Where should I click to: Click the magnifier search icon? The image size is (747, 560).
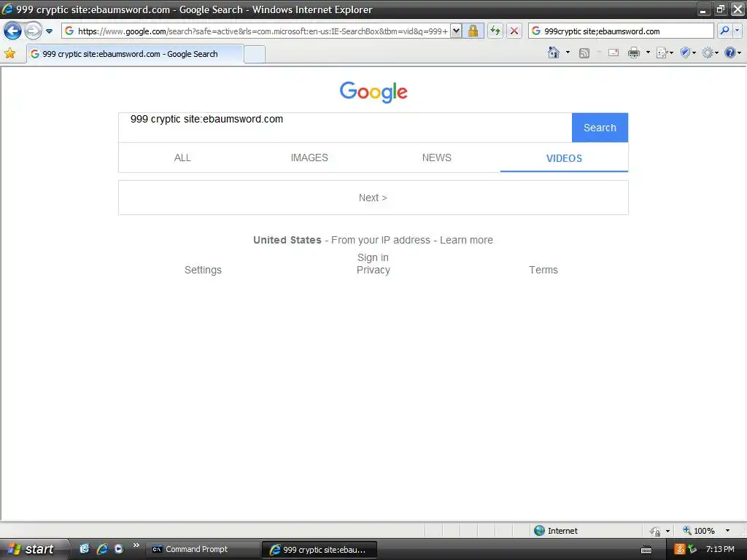pyautogui.click(x=724, y=31)
